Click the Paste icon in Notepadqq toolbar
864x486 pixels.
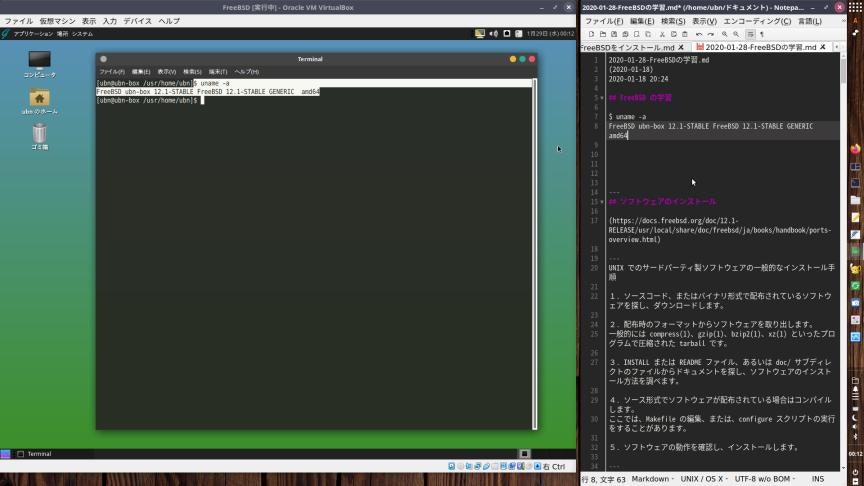[684, 34]
